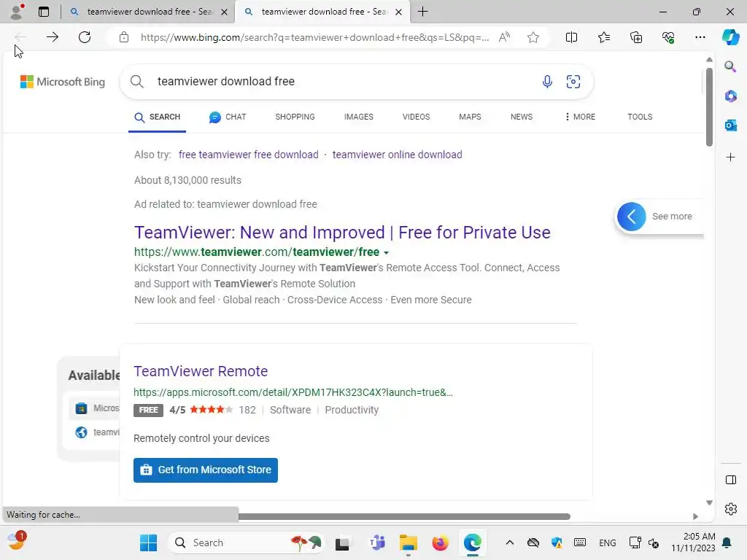Open Firefox from taskbar
Viewport: 747px width, 560px height.
[x=440, y=542]
